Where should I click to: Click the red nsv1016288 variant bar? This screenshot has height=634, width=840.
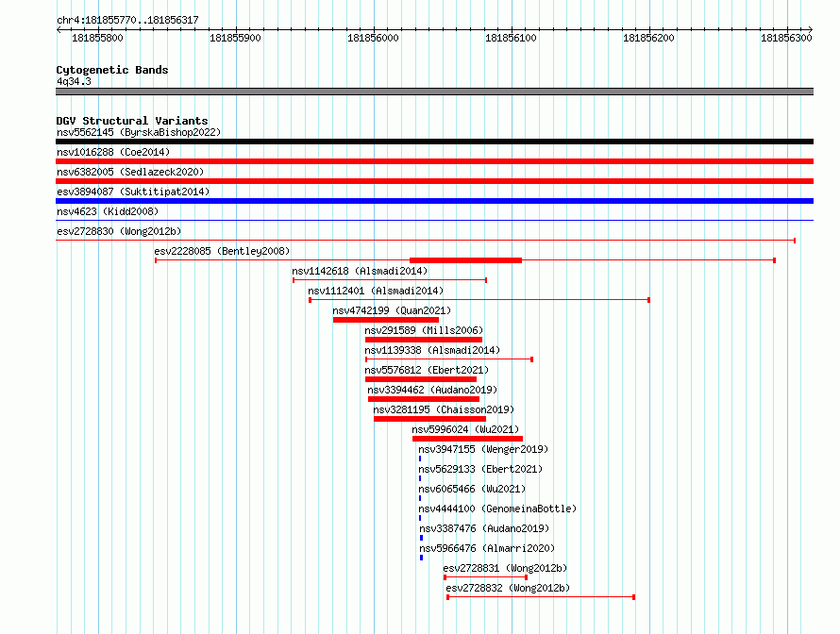(x=434, y=161)
